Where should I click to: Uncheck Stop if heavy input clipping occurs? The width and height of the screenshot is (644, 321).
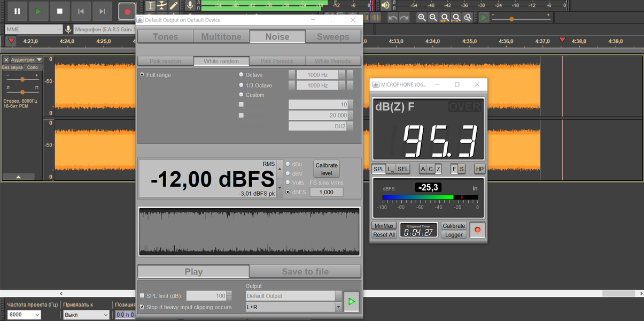click(x=142, y=307)
